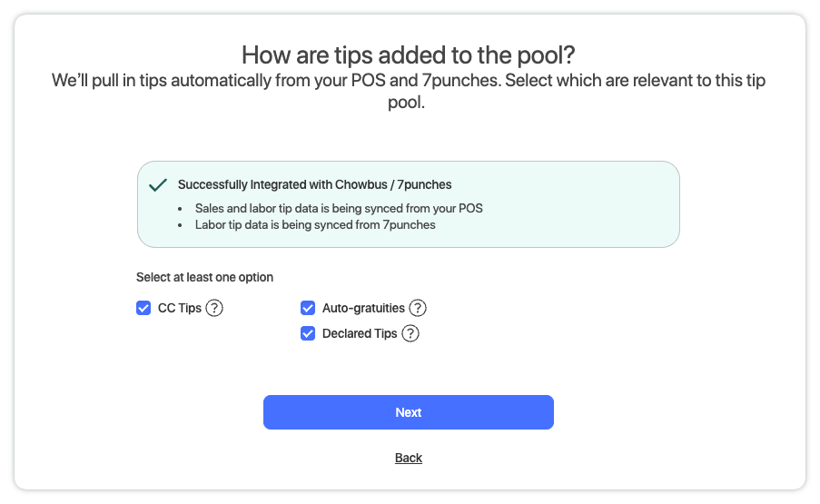Click the green success checkmark icon
Image resolution: width=820 pixels, height=504 pixels.
point(158,184)
